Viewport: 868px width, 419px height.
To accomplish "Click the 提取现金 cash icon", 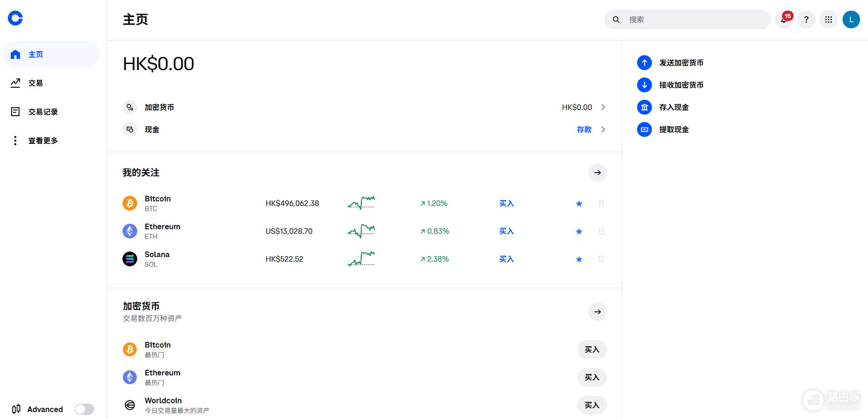I will (645, 129).
